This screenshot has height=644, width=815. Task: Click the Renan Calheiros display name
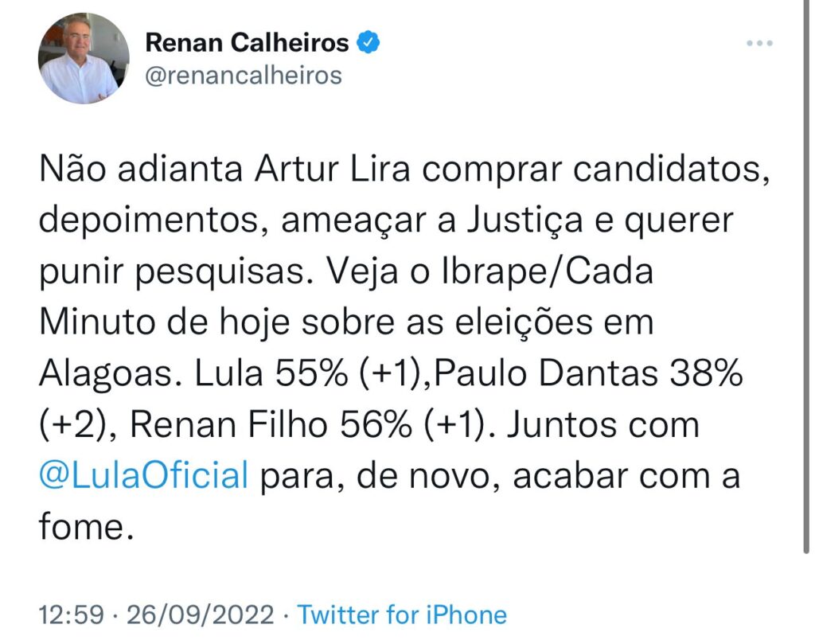247,43
